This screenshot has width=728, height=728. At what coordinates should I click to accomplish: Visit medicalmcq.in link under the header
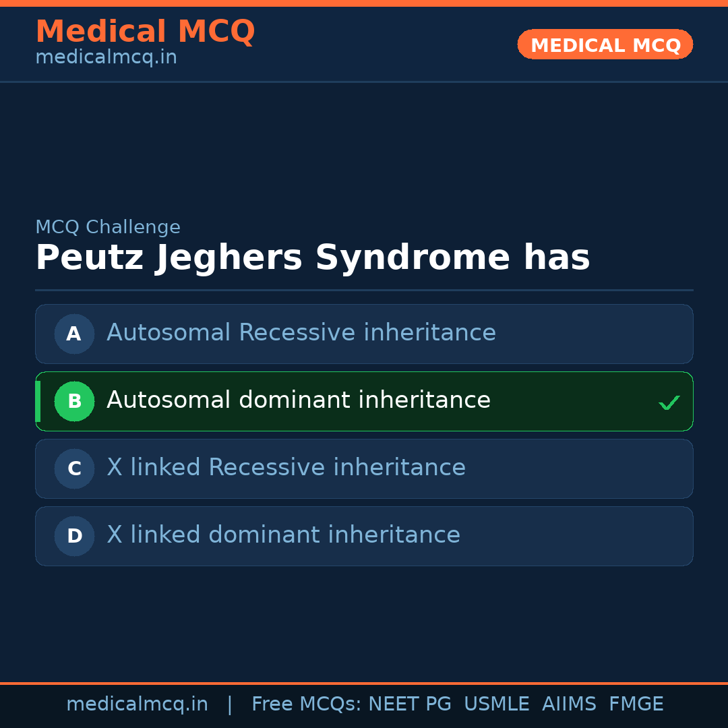(106, 58)
